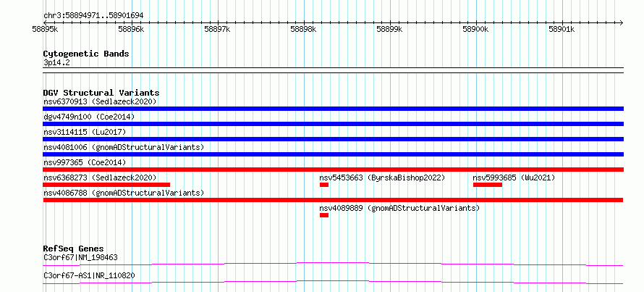Open variant nsv5453663 (ByrskaBishop2022) label
The image size is (644, 292).
(x=382, y=178)
